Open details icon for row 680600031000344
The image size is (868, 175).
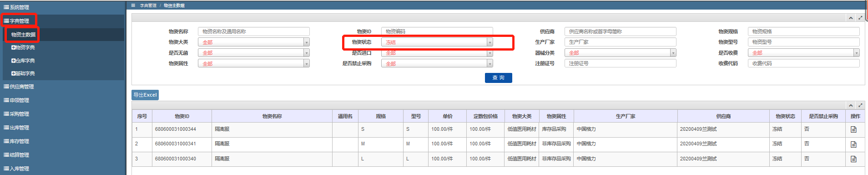[x=853, y=129]
